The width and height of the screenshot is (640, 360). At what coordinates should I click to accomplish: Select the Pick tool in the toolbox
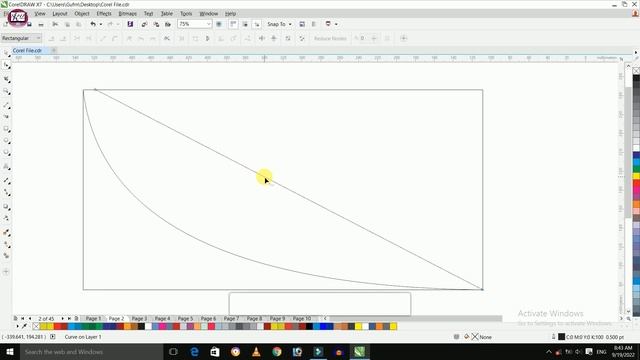click(7, 53)
